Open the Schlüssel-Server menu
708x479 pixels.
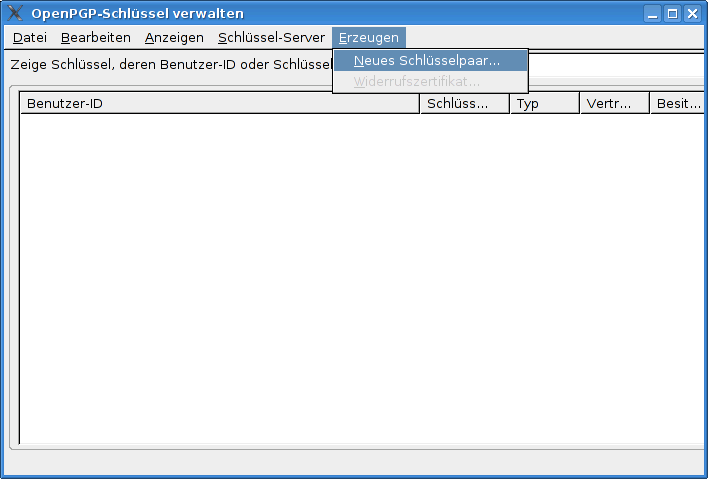click(271, 38)
